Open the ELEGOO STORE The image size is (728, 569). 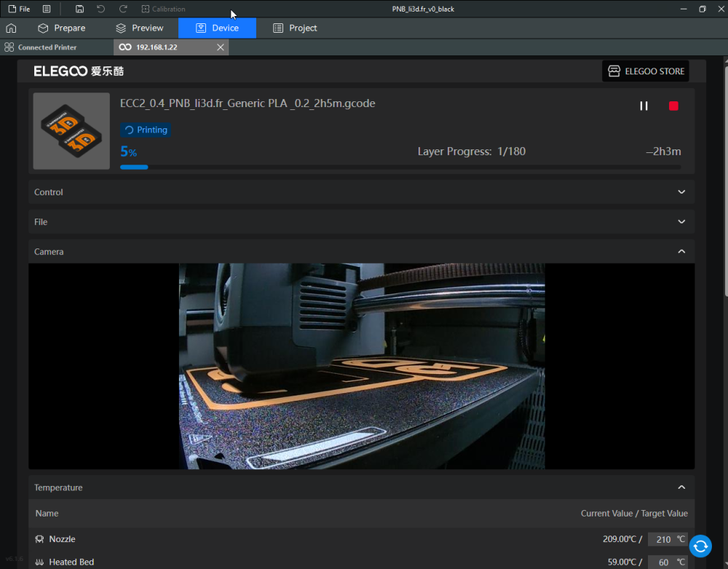[x=645, y=71]
